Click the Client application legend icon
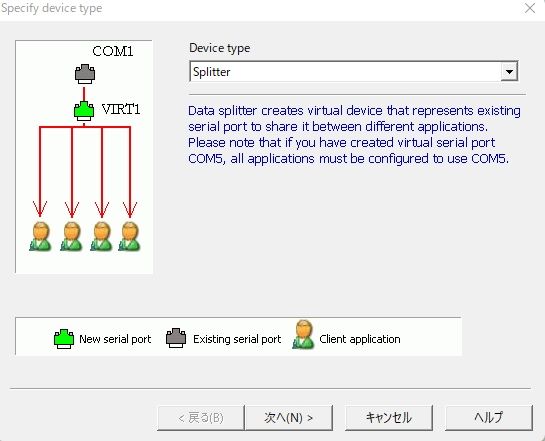 tap(303, 335)
